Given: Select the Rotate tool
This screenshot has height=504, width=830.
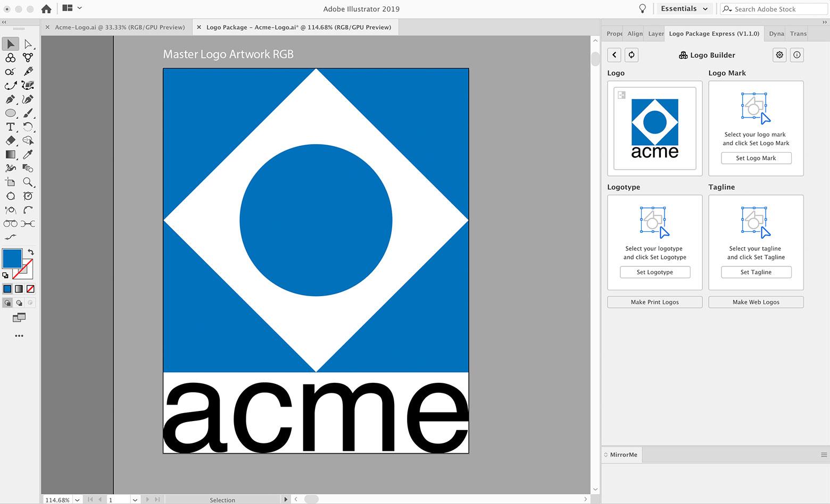Looking at the screenshot, I should tap(28, 127).
